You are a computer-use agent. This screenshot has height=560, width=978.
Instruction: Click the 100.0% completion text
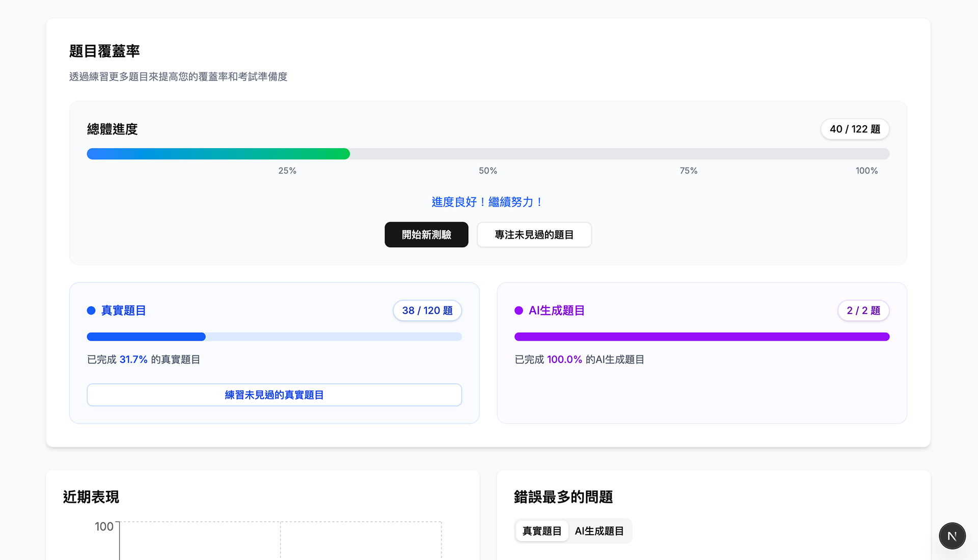564,359
